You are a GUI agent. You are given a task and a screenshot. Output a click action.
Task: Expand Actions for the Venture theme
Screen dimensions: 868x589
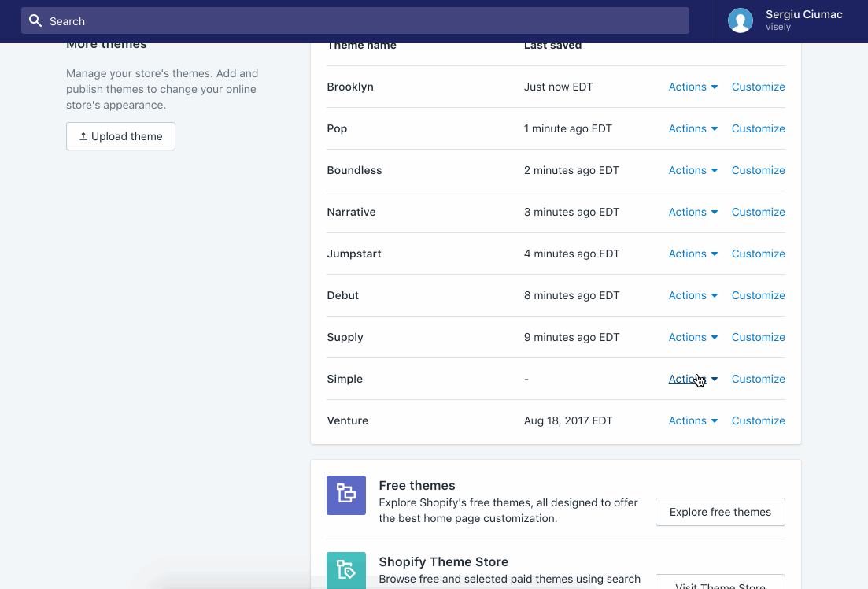pos(693,421)
